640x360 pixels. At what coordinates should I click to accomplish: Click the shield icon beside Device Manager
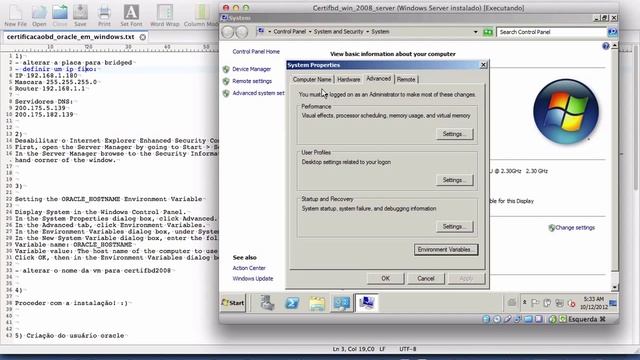(x=226, y=69)
